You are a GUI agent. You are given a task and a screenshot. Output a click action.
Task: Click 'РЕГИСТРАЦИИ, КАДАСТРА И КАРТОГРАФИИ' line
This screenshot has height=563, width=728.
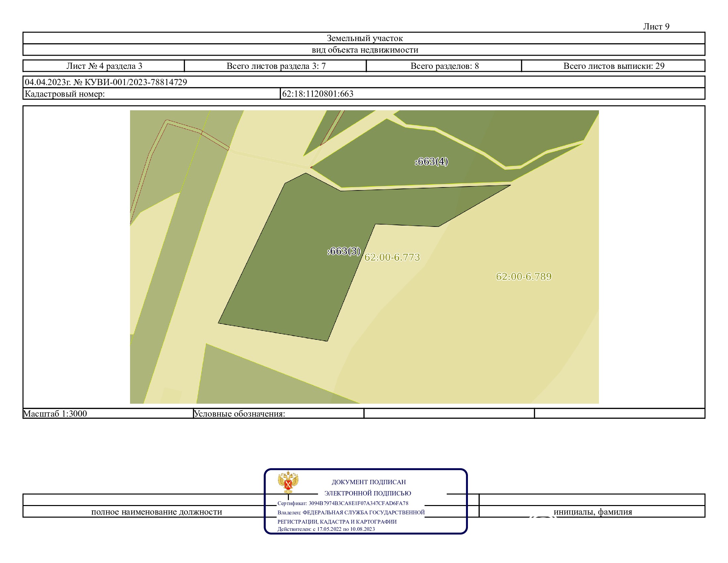coord(337,522)
